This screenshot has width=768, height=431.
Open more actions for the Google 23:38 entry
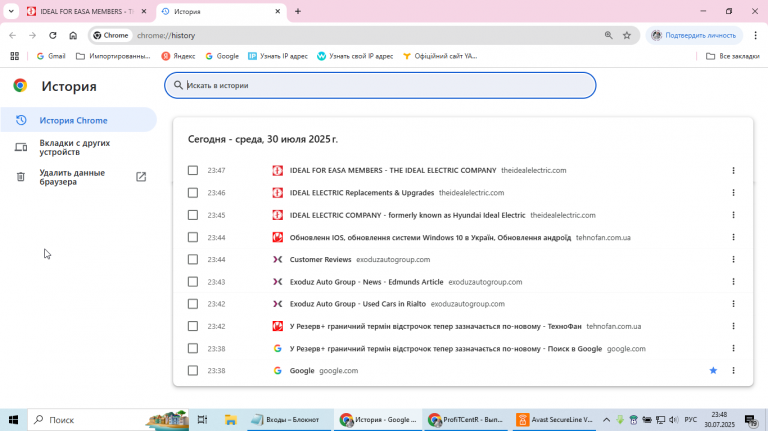(x=733, y=371)
